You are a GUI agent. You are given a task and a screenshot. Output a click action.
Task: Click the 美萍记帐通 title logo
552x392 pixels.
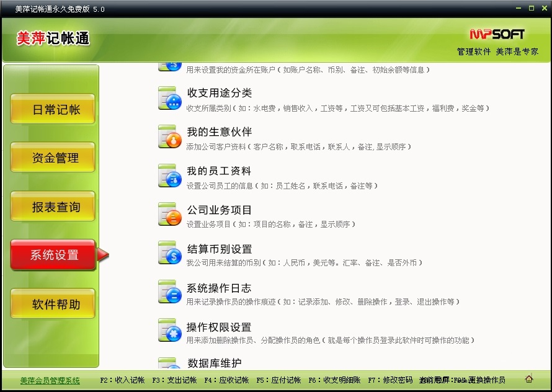click(x=53, y=38)
